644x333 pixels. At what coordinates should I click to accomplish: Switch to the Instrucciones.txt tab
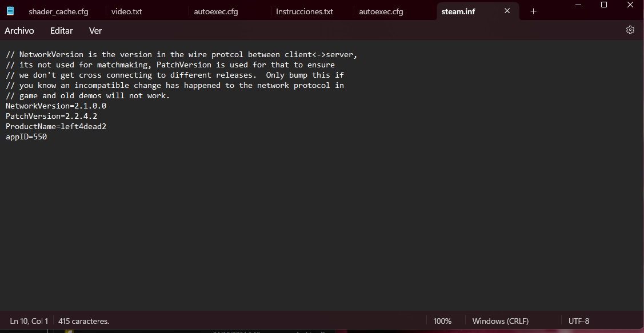(304, 11)
